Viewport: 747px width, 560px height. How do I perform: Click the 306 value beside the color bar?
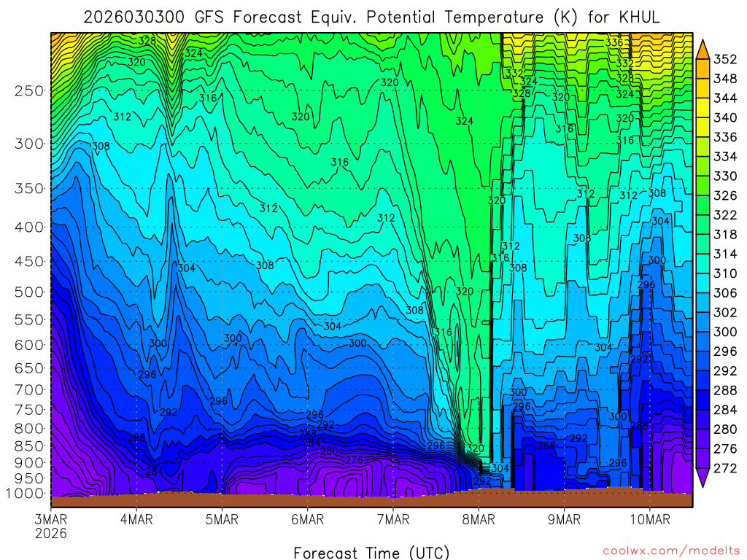point(725,293)
